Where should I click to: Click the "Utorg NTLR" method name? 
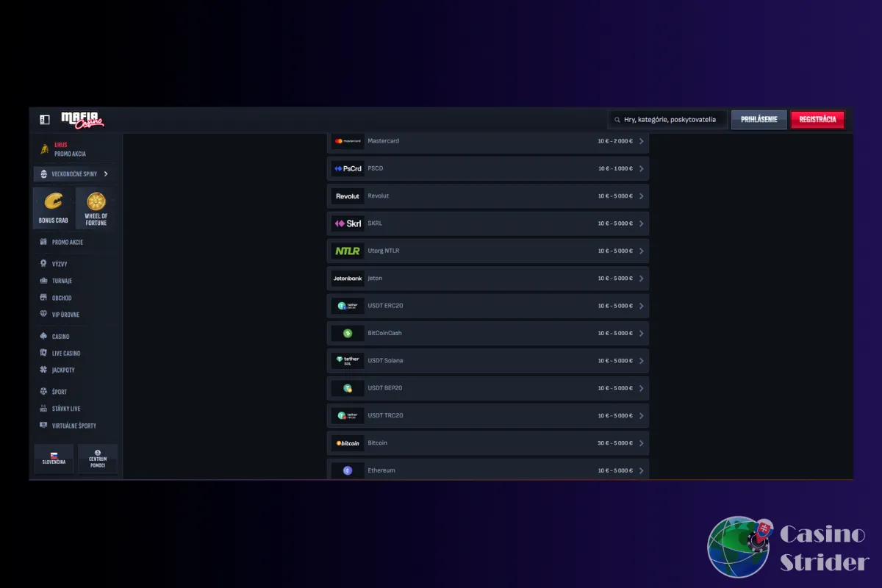(x=384, y=251)
